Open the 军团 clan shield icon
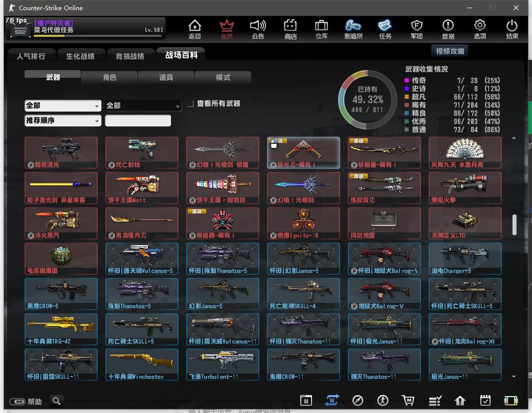532x413 pixels. click(416, 29)
